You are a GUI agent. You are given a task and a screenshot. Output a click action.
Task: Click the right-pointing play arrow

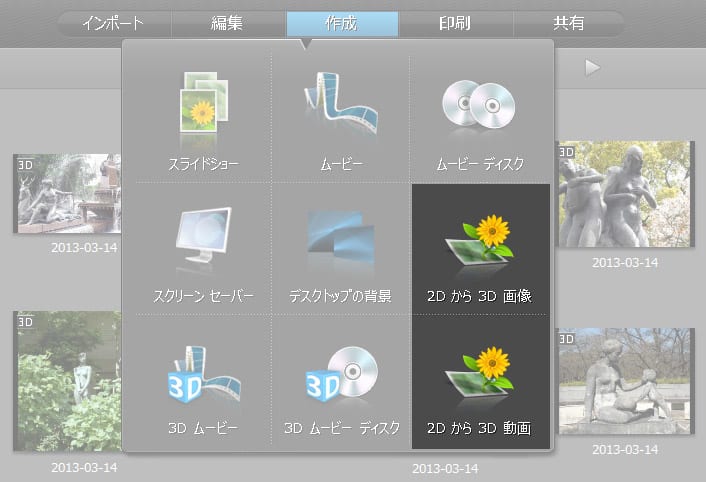click(593, 67)
